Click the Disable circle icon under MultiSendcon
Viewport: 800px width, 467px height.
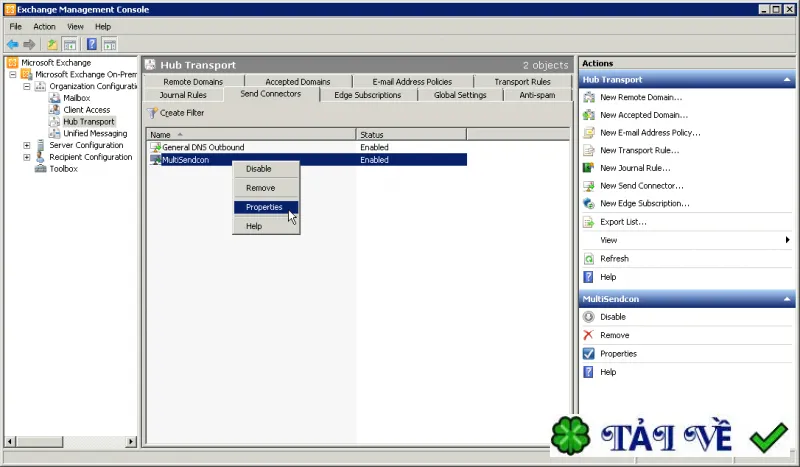pyautogui.click(x=589, y=317)
